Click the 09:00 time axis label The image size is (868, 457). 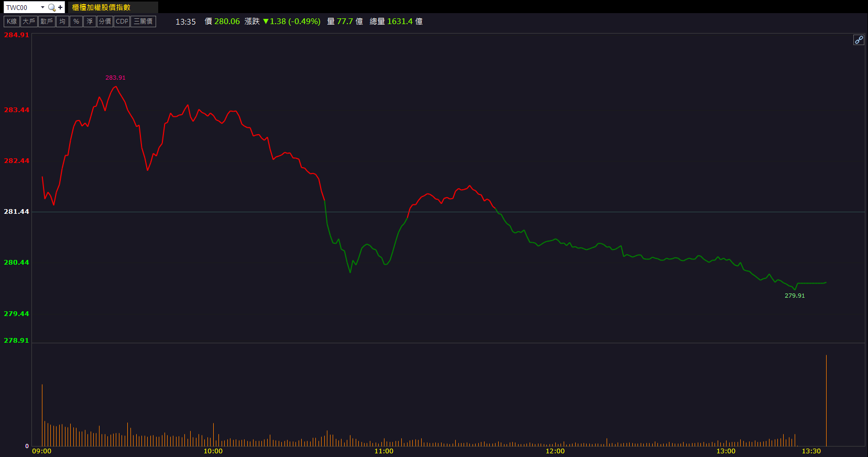point(42,451)
